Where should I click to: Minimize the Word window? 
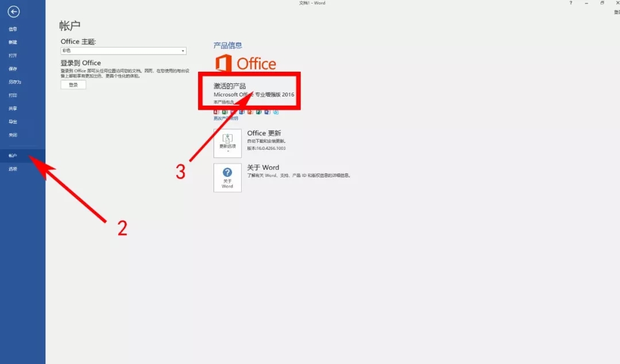click(x=586, y=3)
